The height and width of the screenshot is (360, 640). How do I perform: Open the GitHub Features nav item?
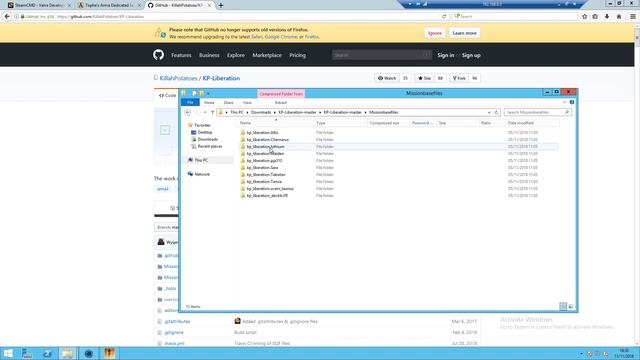coord(181,55)
